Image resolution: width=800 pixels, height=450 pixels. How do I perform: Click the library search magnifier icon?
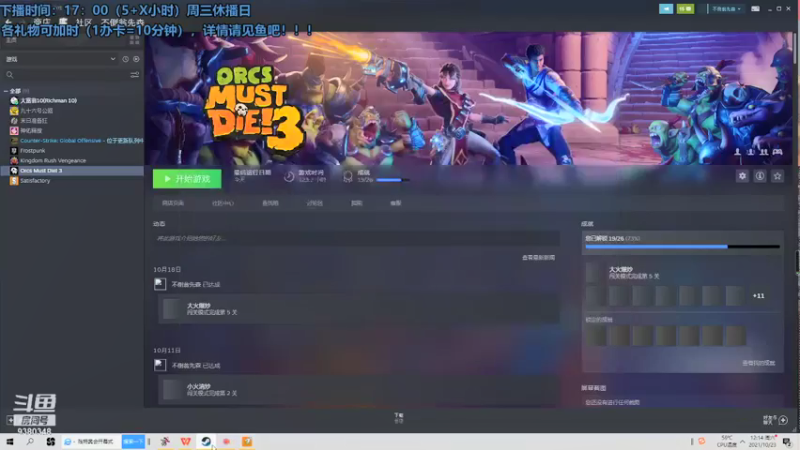10,75
